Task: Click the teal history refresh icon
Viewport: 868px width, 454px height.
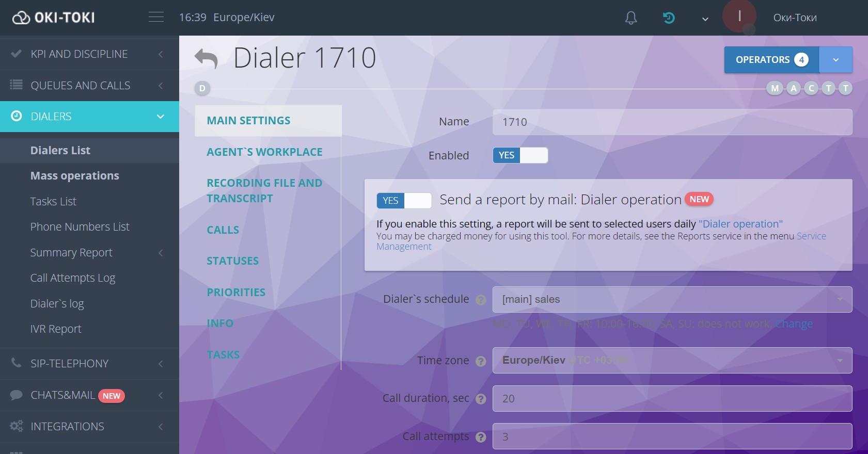Action: (669, 18)
